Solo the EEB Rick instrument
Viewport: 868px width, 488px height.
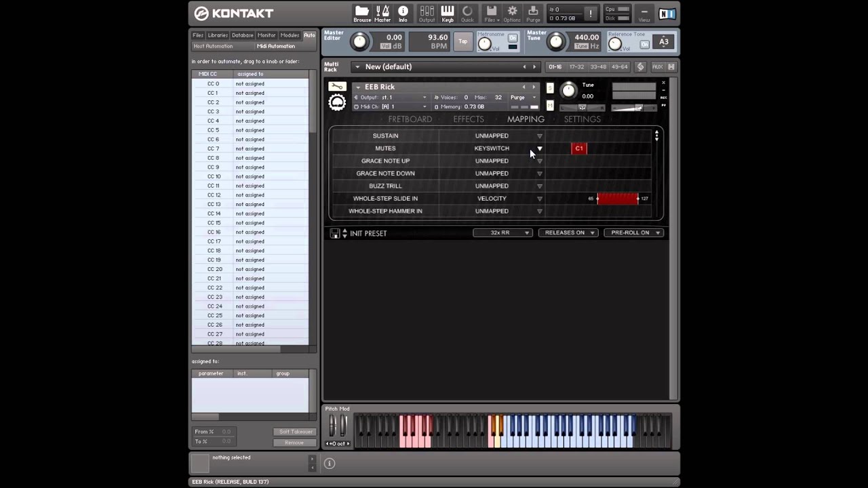click(550, 88)
